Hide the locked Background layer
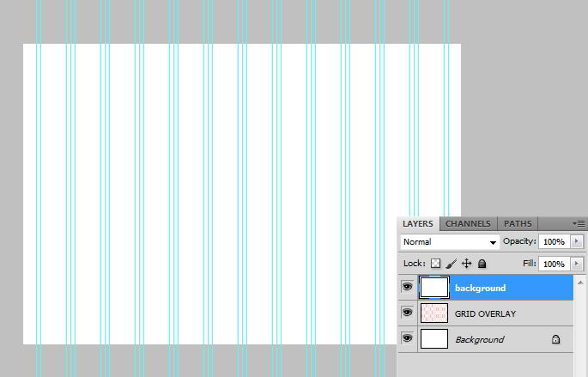588x377 pixels. (407, 338)
